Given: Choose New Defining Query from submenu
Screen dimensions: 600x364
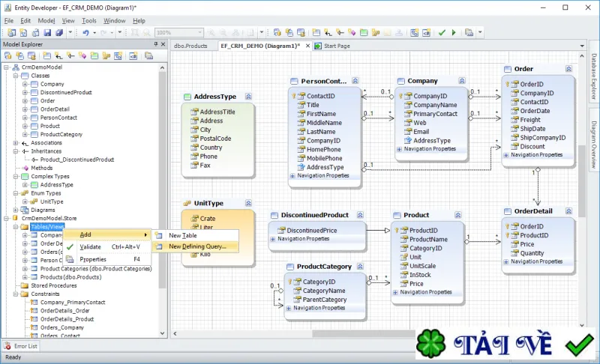Looking at the screenshot, I should coord(196,246).
